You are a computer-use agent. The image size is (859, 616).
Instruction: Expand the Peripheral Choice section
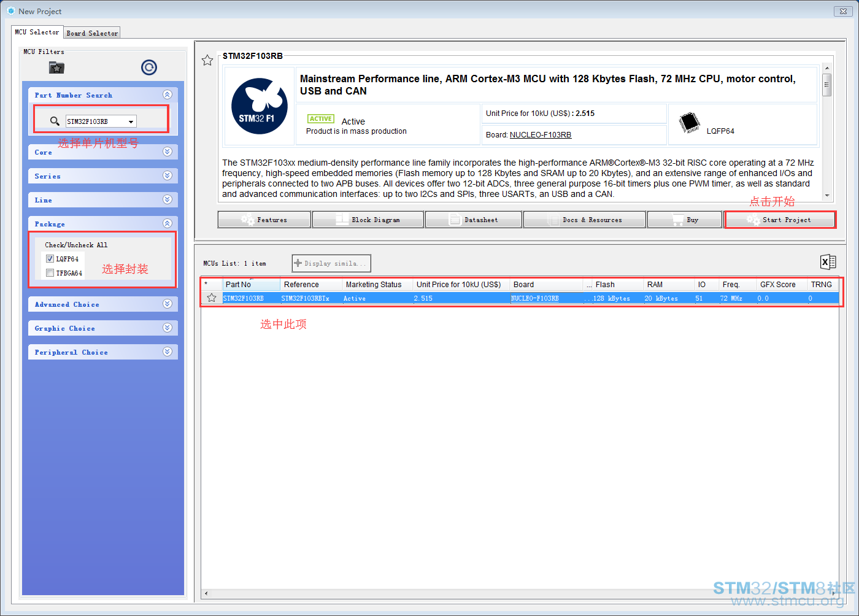point(168,352)
